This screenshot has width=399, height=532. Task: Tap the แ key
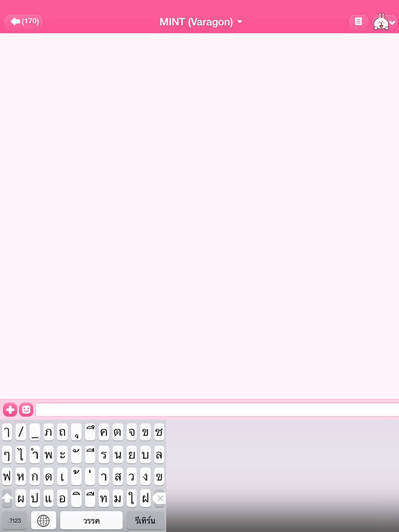[x=48, y=498]
